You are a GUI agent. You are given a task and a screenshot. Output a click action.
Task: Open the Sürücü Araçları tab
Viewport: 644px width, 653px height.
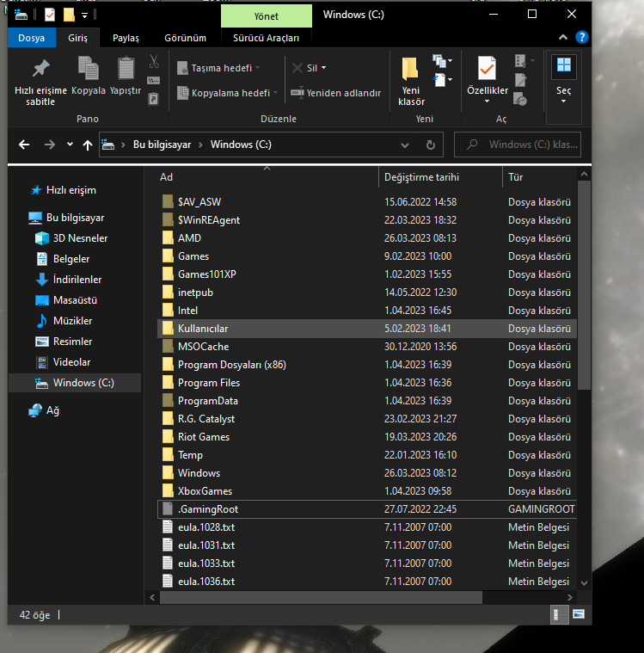pyautogui.click(x=266, y=38)
